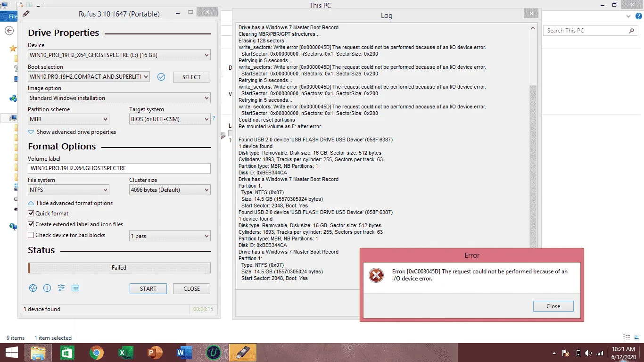Expand the This PC ribbon chevron
The width and height of the screenshot is (644, 362).
coord(628,16)
